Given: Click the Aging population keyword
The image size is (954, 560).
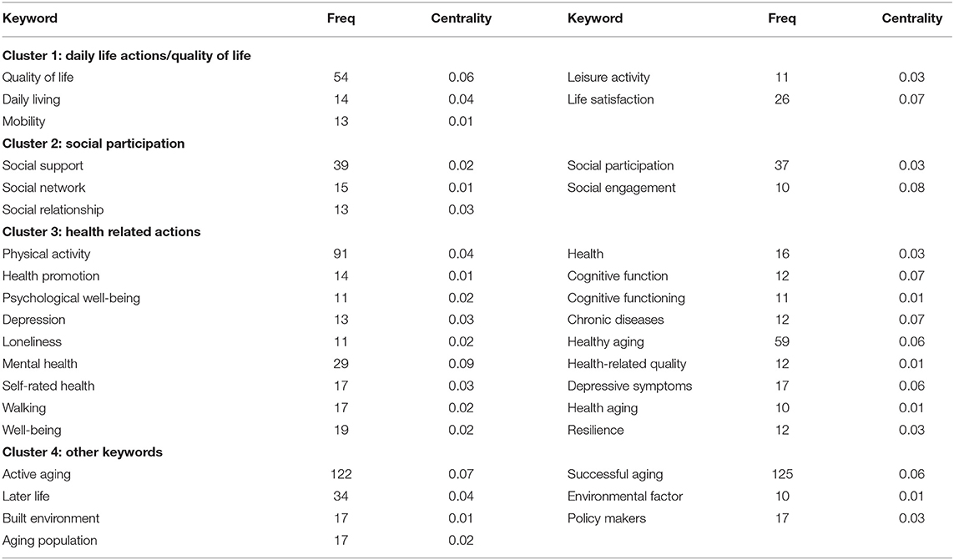Looking at the screenshot, I should [49, 541].
